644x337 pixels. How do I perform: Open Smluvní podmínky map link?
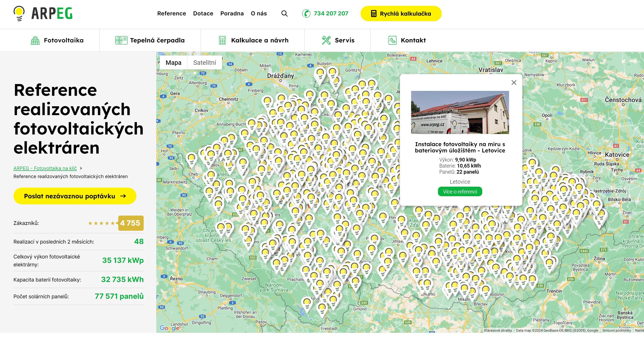point(616,330)
